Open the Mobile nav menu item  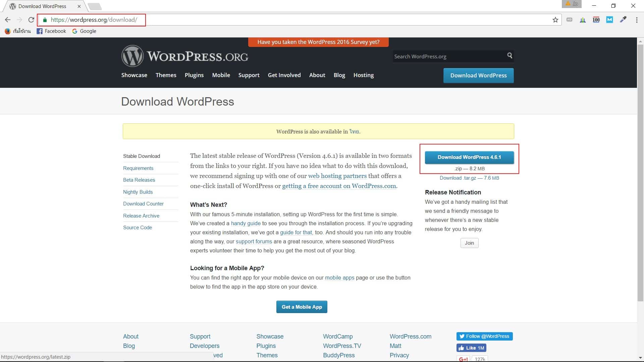pos(221,75)
